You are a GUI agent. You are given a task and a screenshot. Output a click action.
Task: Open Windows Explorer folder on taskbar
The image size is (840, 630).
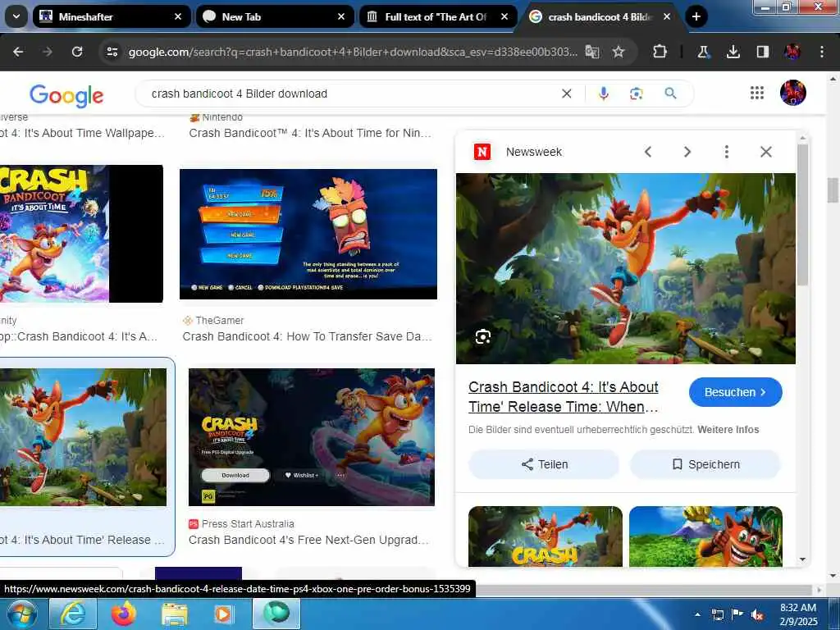(x=175, y=614)
